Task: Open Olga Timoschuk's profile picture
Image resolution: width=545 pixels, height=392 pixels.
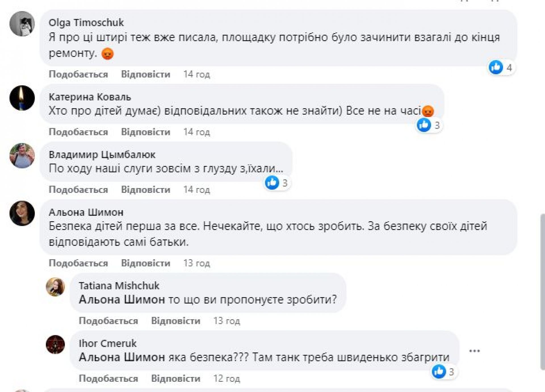Action: 22,24
